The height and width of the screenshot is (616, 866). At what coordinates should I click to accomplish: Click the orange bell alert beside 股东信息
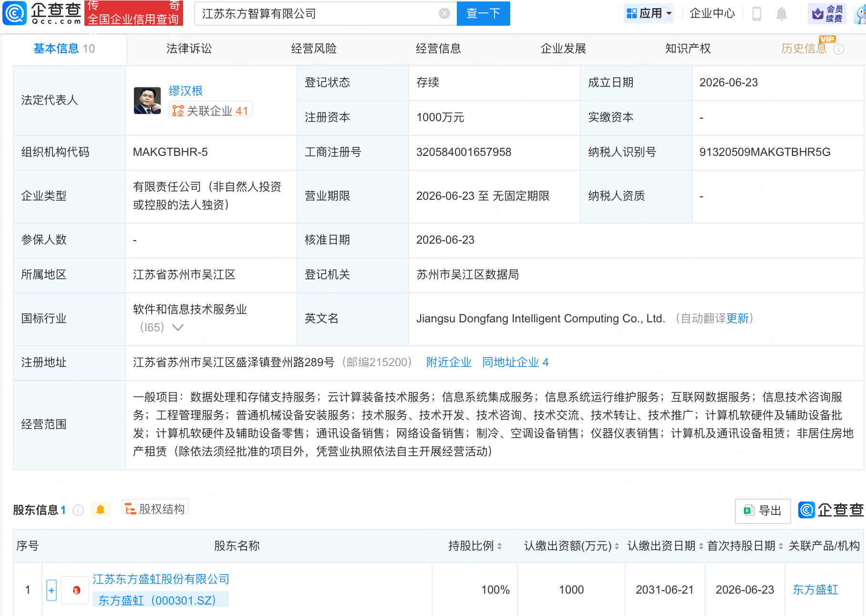click(100, 510)
